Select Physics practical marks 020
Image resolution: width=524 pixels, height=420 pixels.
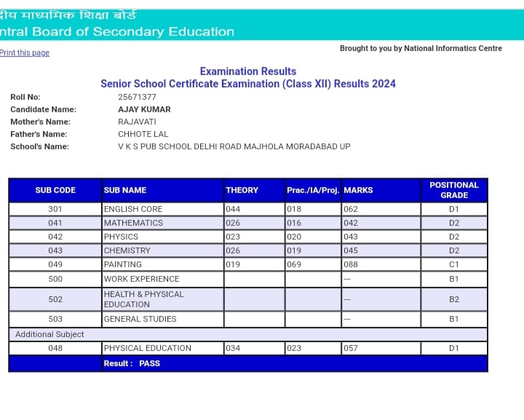[294, 237]
